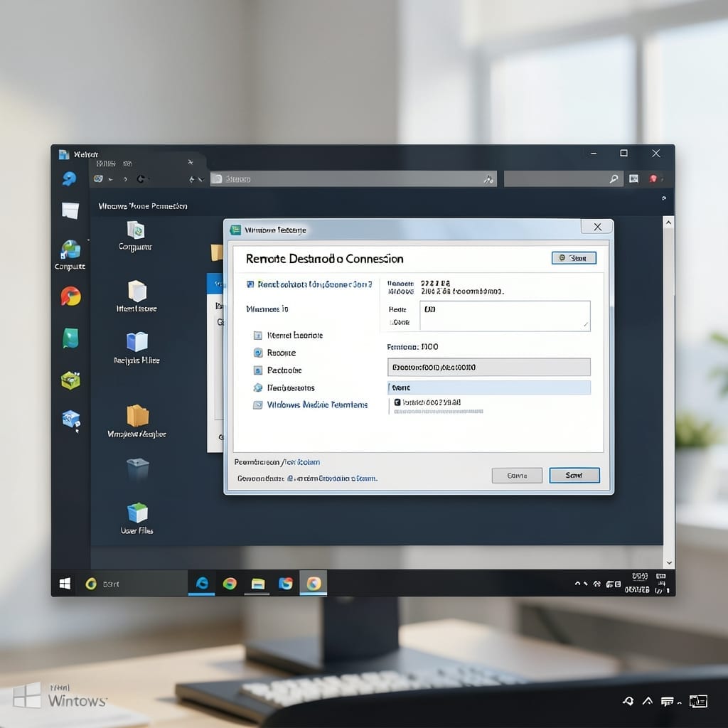Click the scrollbar up arrow of browser window
Image resolution: width=728 pixels, height=728 pixels.
[668, 223]
